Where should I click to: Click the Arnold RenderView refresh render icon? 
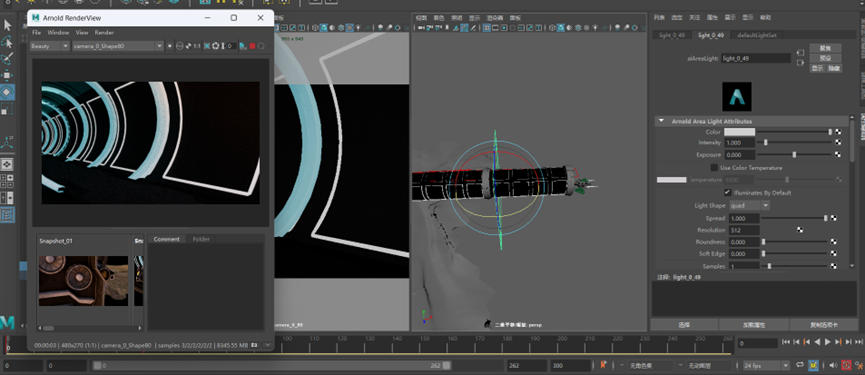click(x=261, y=46)
